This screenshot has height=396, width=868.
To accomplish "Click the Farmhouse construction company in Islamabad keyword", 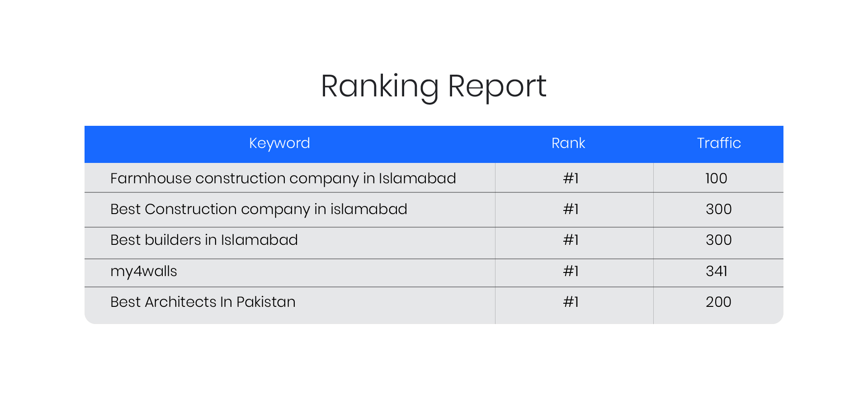I will pyautogui.click(x=283, y=178).
